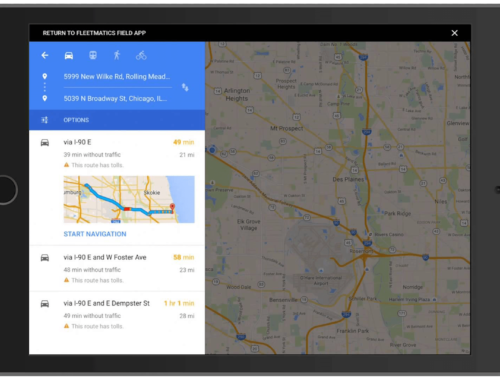This screenshot has height=380, width=500.
Task: Click the toll warning icon under 39 min route
Action: pos(66,165)
